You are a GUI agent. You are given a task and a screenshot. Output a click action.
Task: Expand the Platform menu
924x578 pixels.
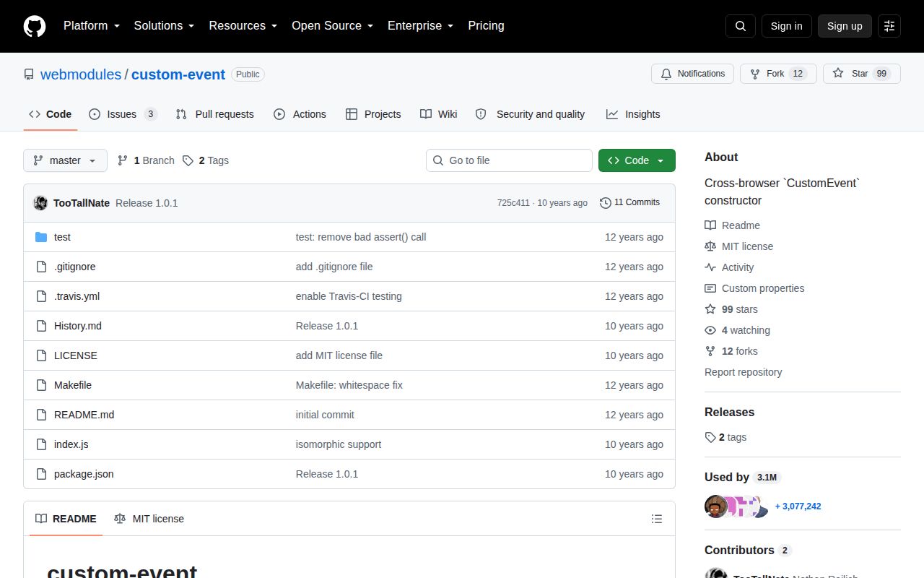[x=92, y=26]
